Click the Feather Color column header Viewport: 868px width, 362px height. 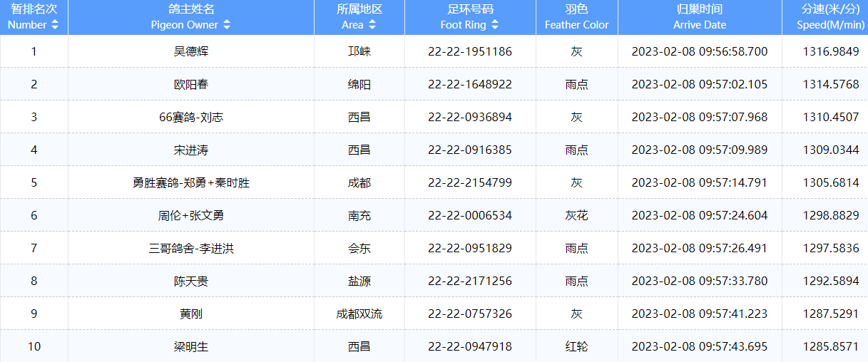coord(576,17)
